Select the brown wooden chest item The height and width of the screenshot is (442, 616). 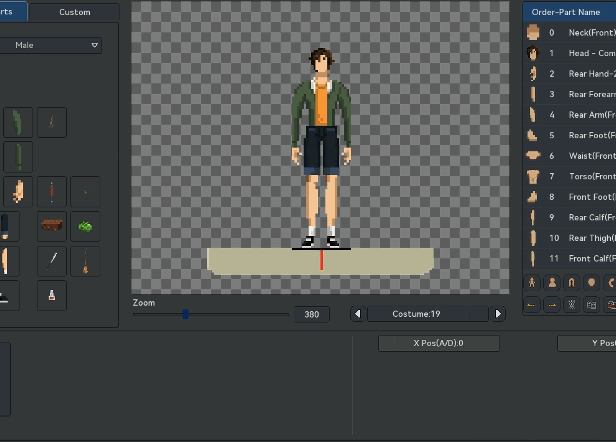pyautogui.click(x=52, y=226)
